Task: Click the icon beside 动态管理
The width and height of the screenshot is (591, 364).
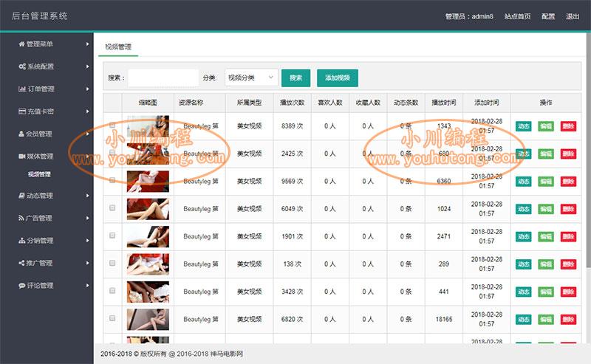Action: [x=22, y=196]
